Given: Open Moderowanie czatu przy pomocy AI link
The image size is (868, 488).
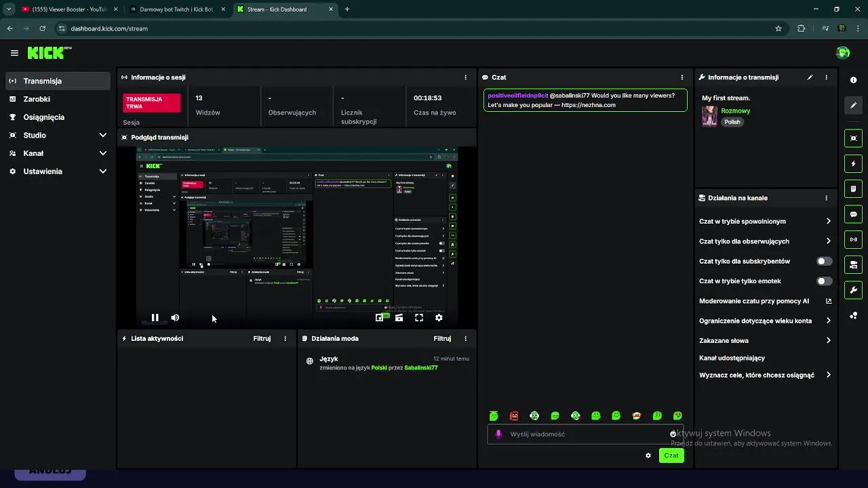Looking at the screenshot, I should click(x=765, y=301).
